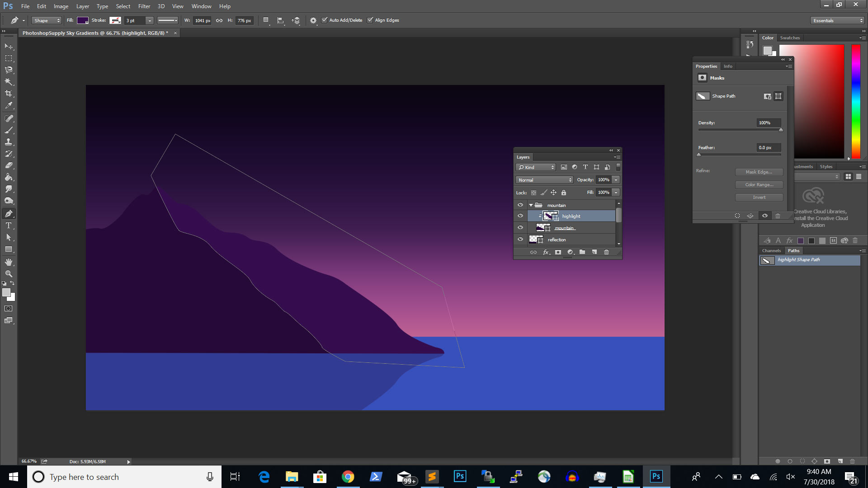
Task: Click the Create New Group icon
Action: tap(582, 251)
